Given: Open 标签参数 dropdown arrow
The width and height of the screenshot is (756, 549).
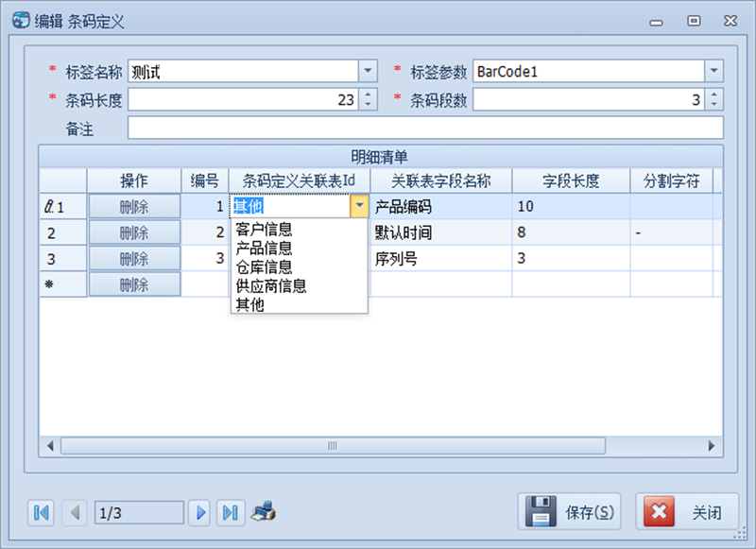Looking at the screenshot, I should [x=713, y=71].
